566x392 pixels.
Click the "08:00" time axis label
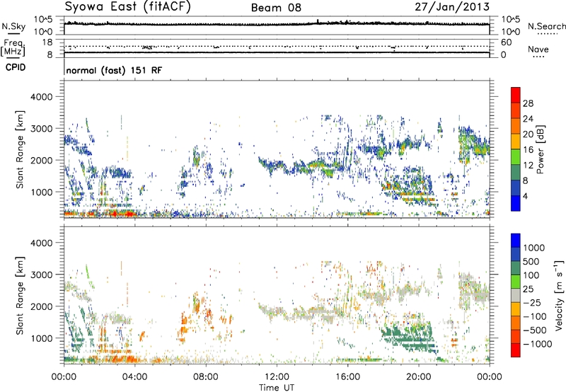tap(206, 377)
